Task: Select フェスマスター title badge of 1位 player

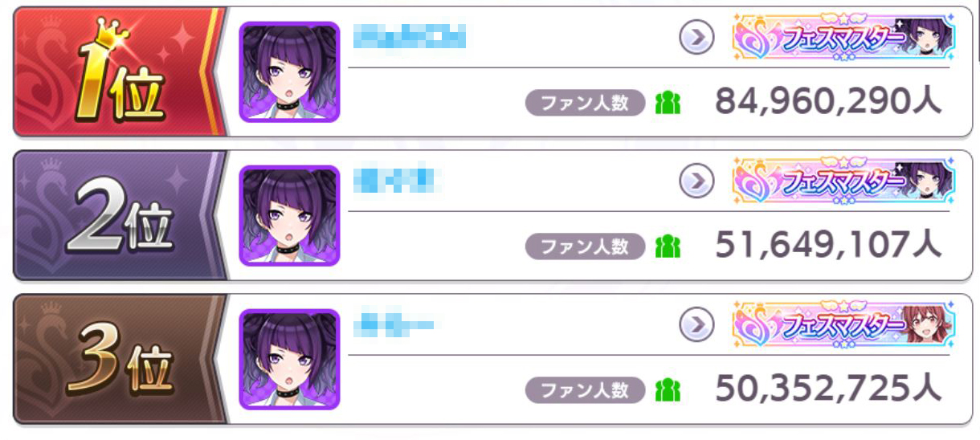Action: pos(843,38)
